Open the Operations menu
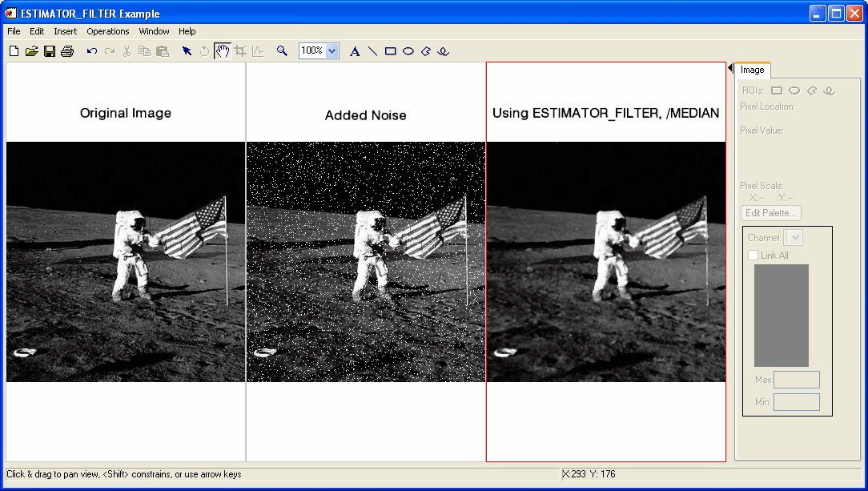Screen dimensions: 868x491 (x=108, y=31)
